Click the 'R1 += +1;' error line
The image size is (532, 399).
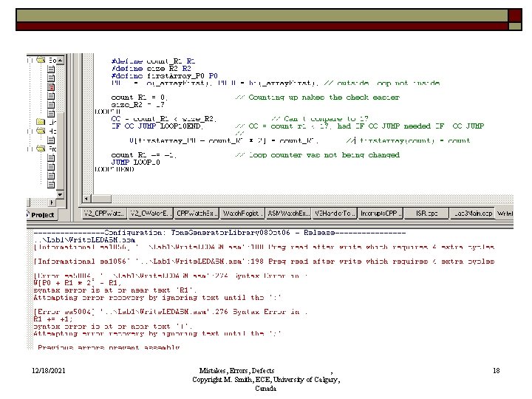coord(53,319)
